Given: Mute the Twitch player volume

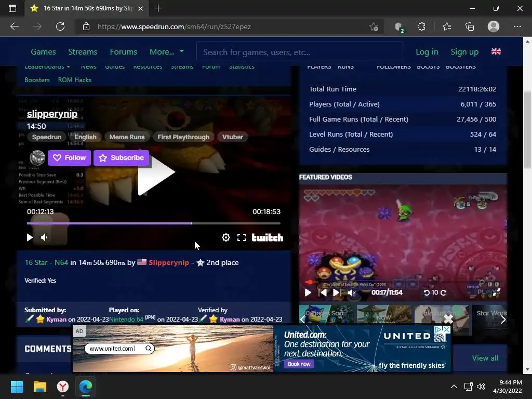Looking at the screenshot, I should [44, 237].
